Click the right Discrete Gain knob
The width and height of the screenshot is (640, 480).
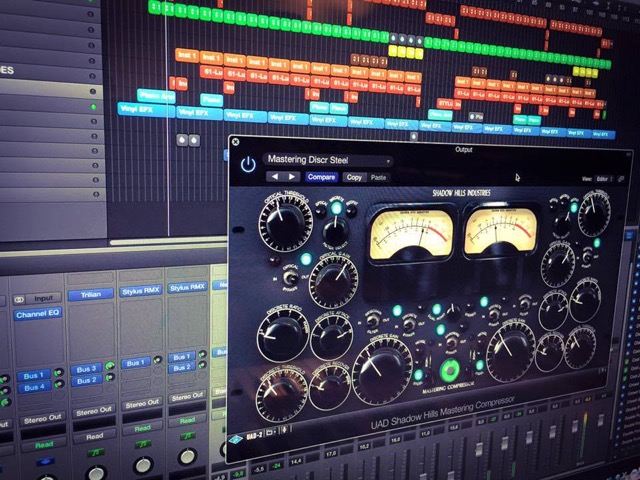point(511,351)
